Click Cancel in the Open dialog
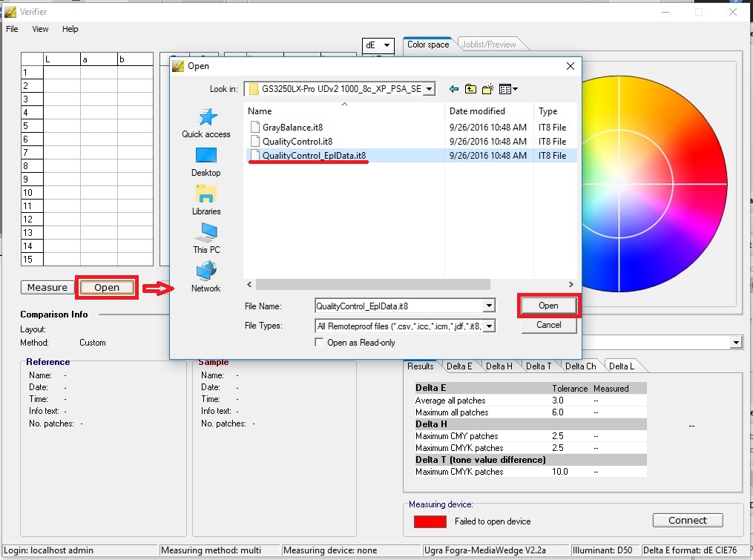Viewport: 753px width, 560px height. 548,325
